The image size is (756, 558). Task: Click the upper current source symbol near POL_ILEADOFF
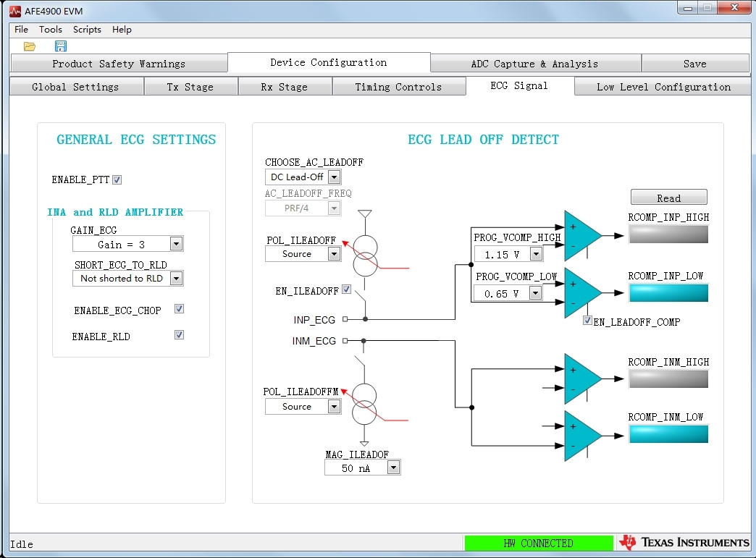pyautogui.click(x=365, y=256)
